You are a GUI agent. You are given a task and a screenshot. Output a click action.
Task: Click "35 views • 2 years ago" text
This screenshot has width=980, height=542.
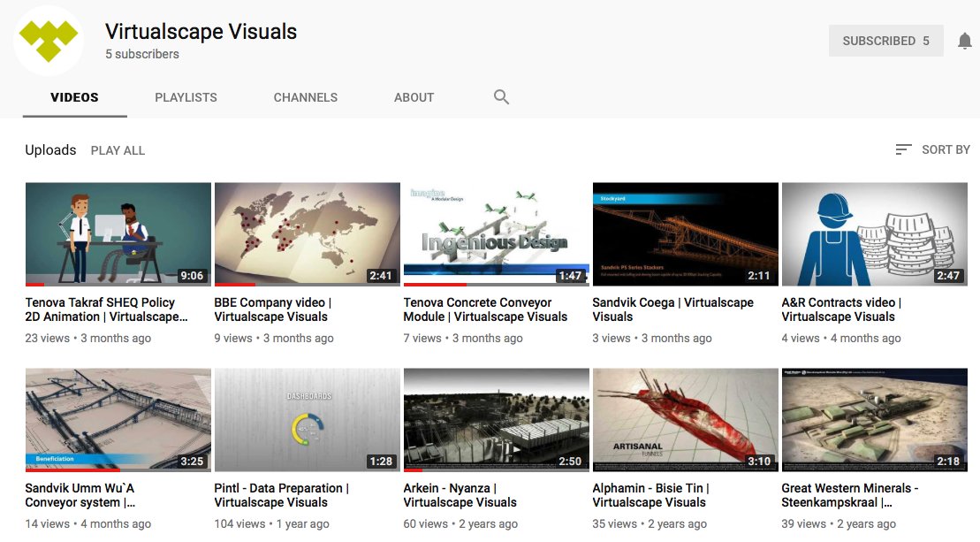(x=650, y=523)
